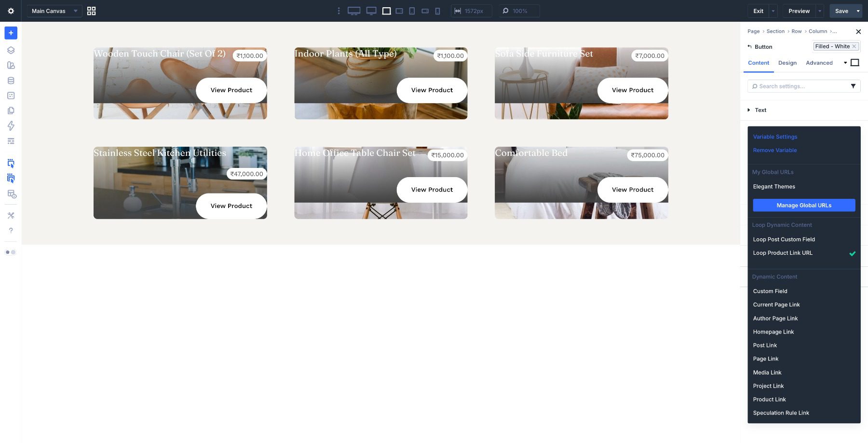The width and height of the screenshot is (868, 443).
Task: Click the white color swatch near Advanced tab
Action: click(x=855, y=62)
